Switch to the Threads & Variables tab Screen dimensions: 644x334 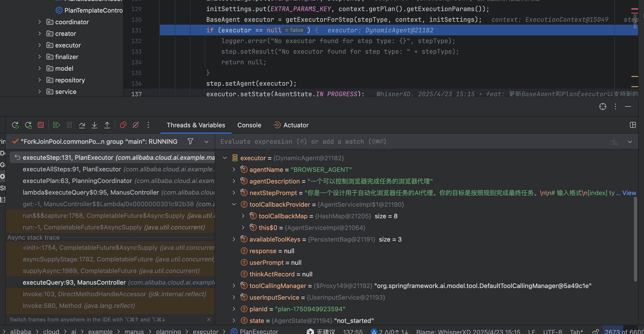click(196, 125)
